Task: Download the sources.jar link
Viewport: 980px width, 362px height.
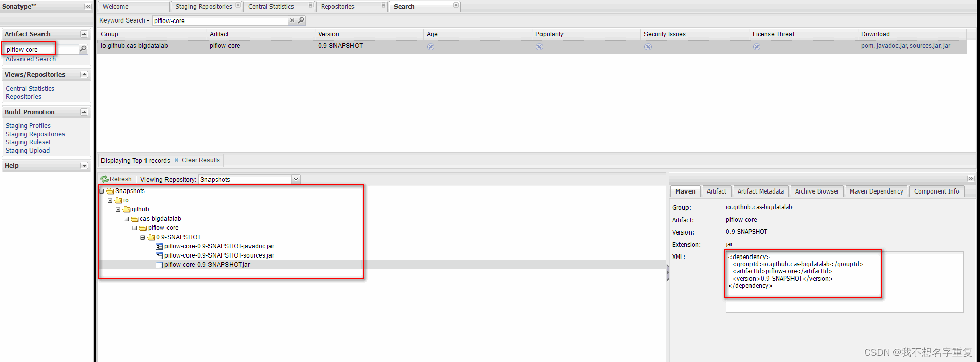Action: [925, 46]
